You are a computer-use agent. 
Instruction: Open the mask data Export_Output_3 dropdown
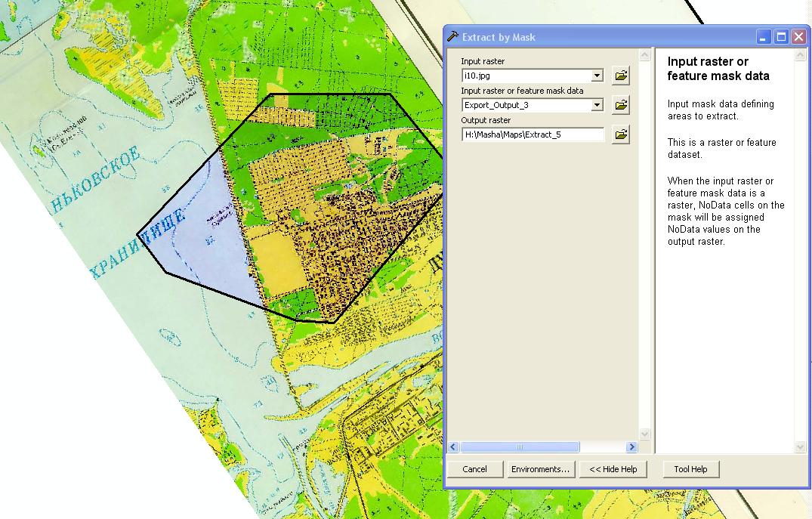[597, 105]
